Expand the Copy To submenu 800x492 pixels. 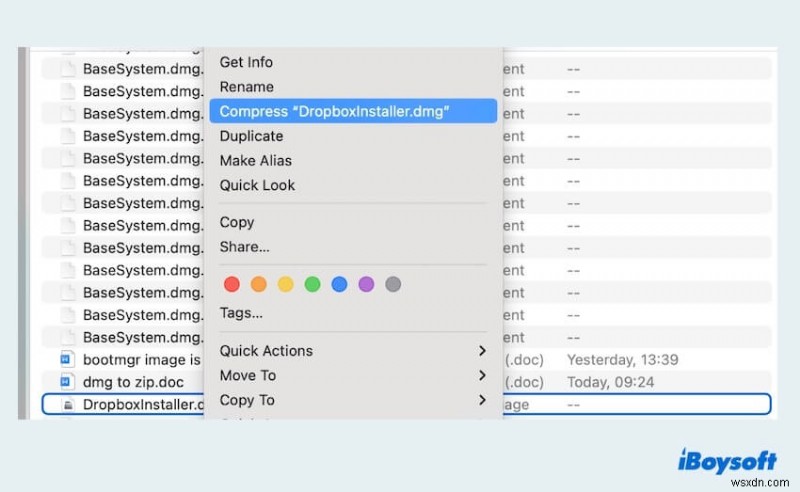pos(353,400)
